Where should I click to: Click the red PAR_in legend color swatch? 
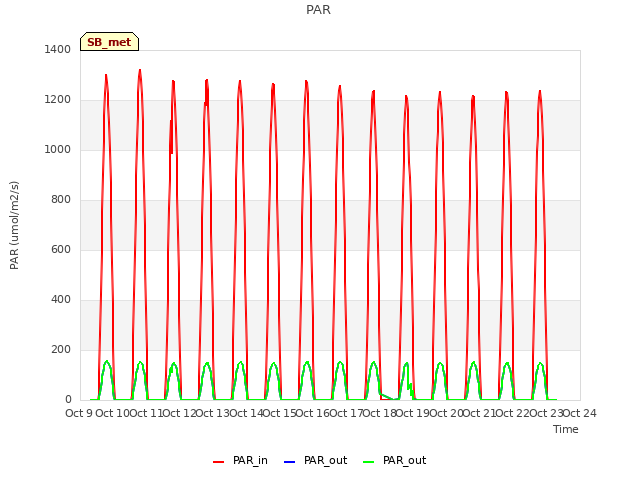click(219, 462)
